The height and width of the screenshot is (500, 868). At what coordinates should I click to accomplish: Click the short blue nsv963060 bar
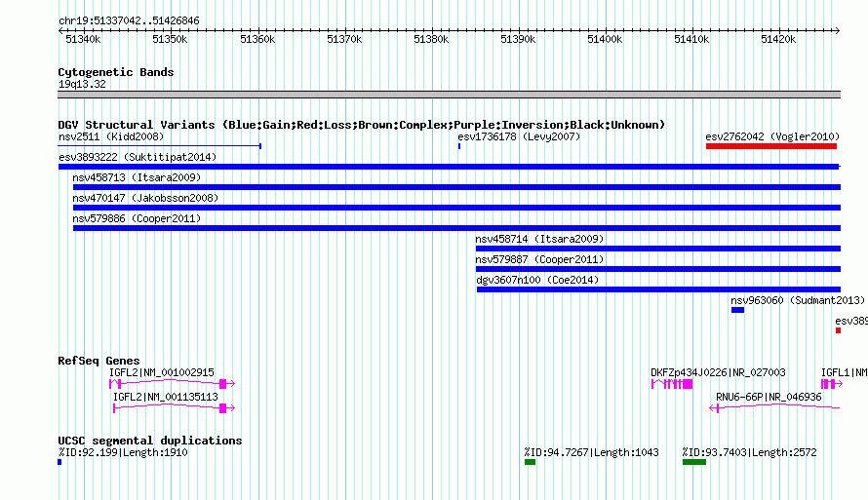[737, 310]
